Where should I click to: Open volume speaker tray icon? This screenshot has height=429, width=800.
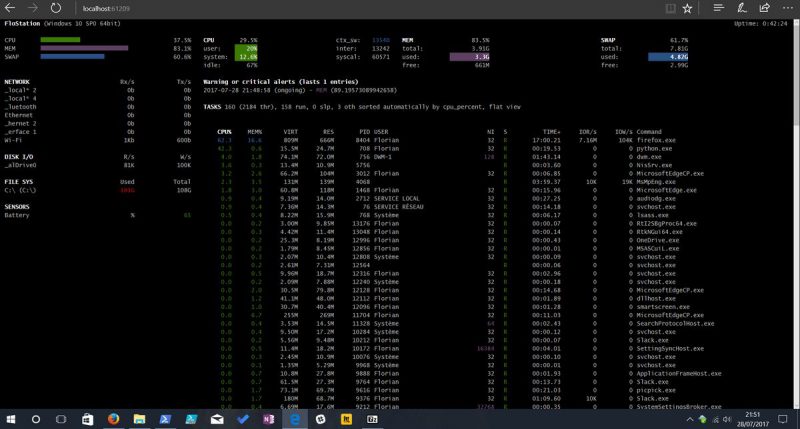click(x=727, y=420)
